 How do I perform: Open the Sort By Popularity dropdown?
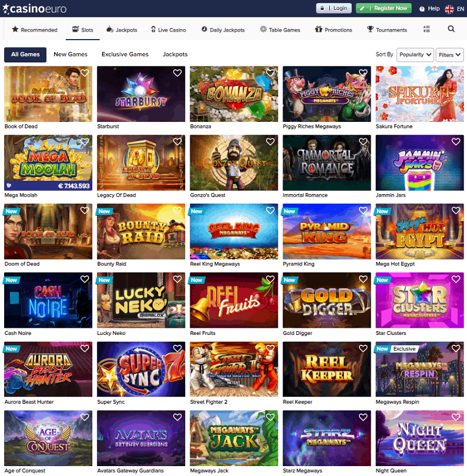click(x=415, y=55)
